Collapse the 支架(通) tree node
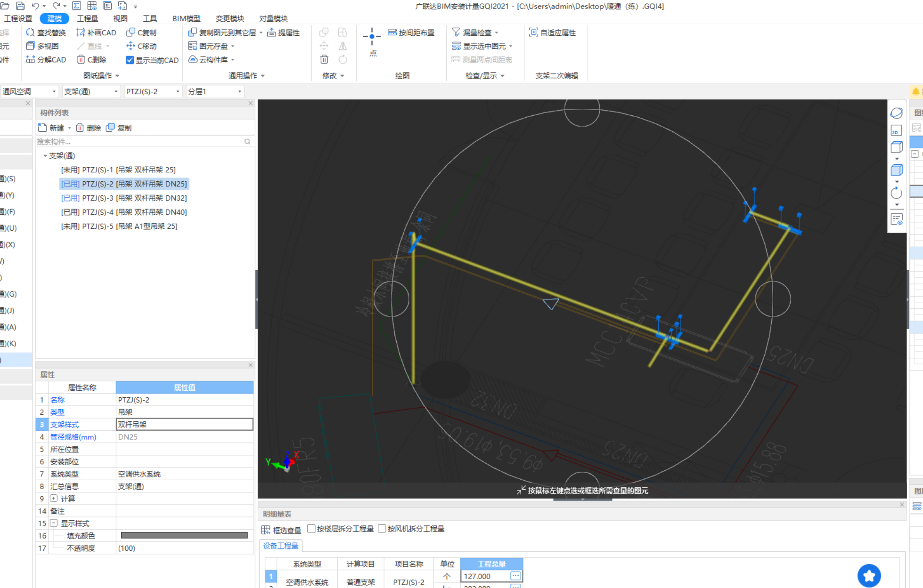 tap(45, 156)
